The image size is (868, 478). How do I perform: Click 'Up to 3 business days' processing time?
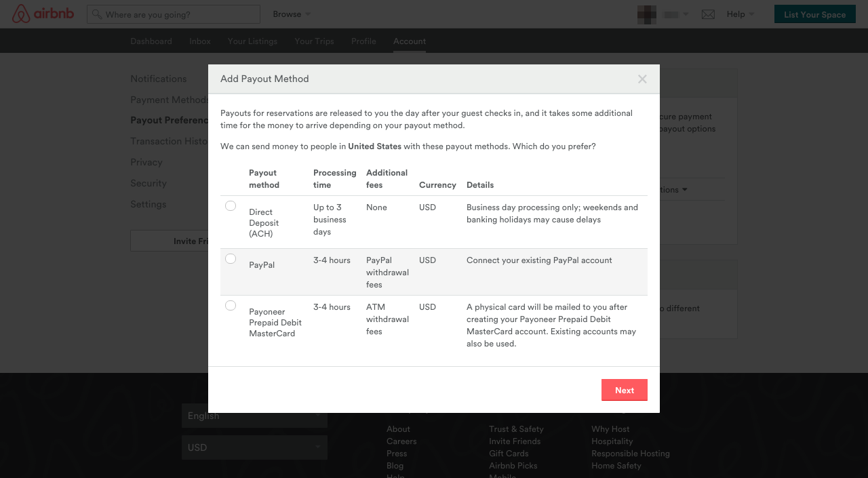(x=330, y=220)
